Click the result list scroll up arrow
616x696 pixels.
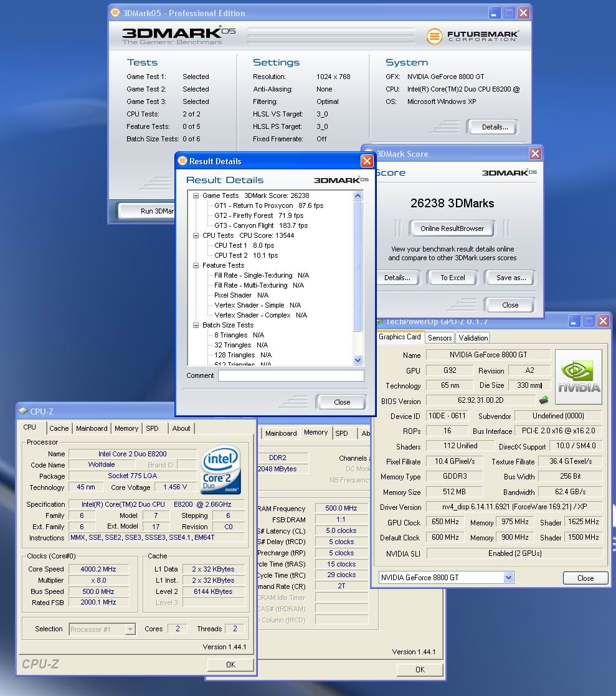(358, 195)
